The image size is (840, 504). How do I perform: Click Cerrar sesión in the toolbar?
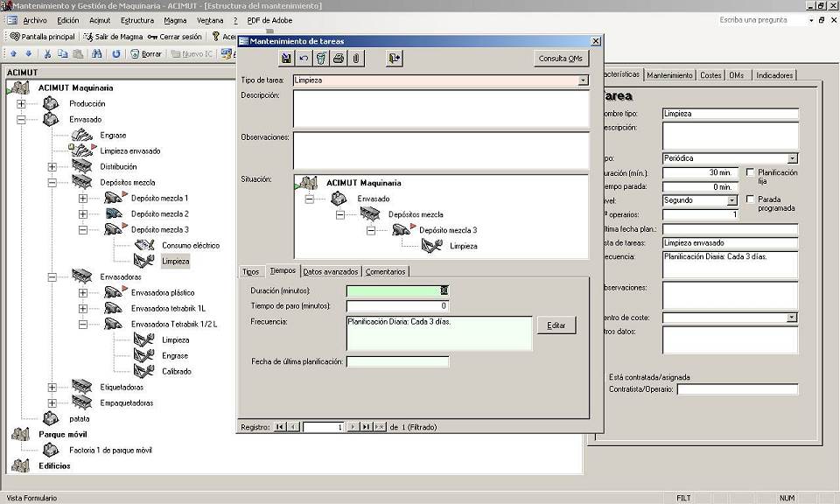tap(175, 37)
